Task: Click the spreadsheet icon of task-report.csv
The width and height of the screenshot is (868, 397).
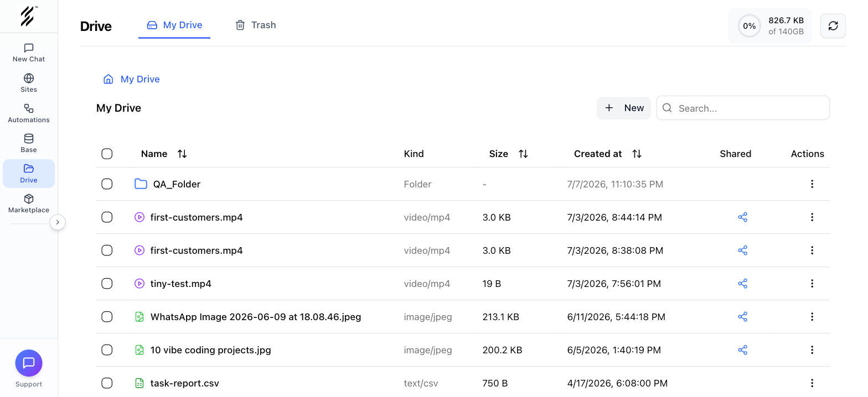Action: 139,383
